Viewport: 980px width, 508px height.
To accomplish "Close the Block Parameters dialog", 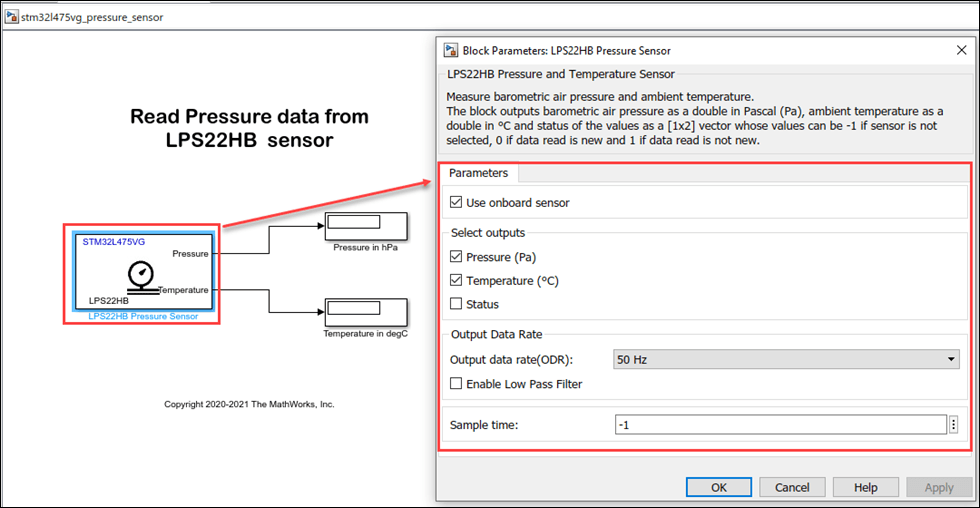I will coord(961,50).
